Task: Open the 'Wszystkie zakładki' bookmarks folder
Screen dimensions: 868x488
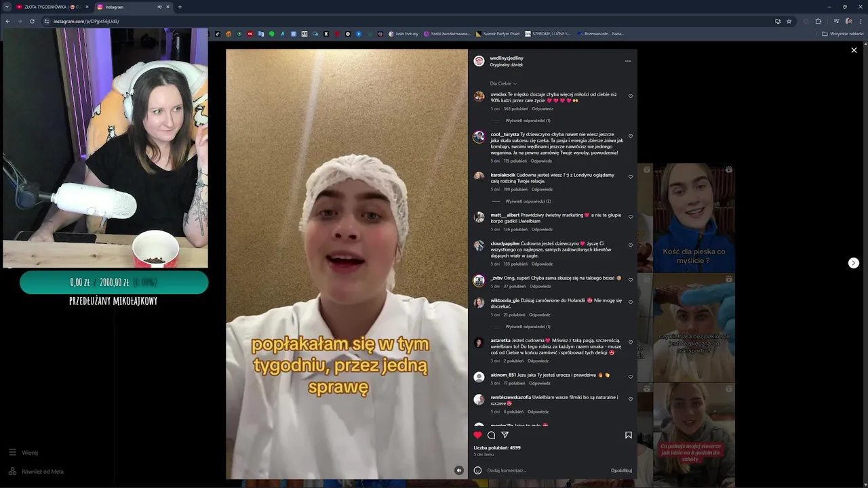Action: 843,34
